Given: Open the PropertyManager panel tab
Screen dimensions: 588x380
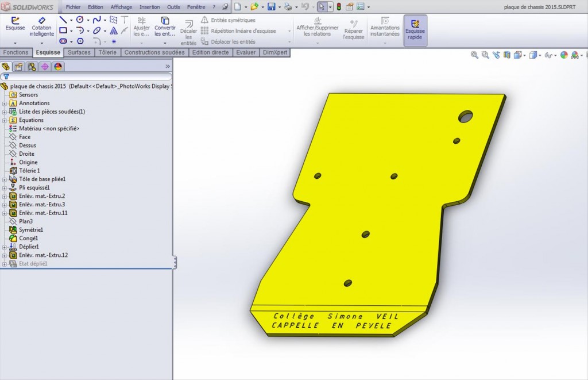Looking at the screenshot, I should tap(18, 67).
